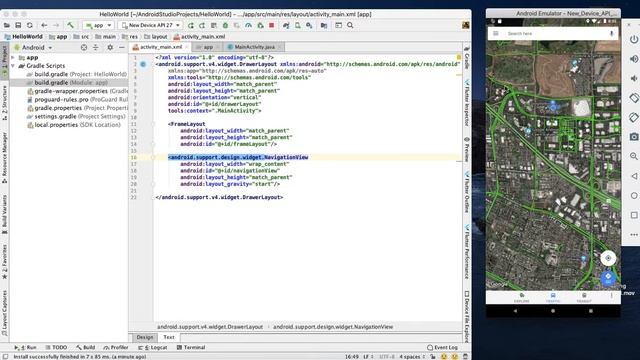Click HelloWorld in the breadcrumb bar
The height and width of the screenshot is (360, 640).
24,37
